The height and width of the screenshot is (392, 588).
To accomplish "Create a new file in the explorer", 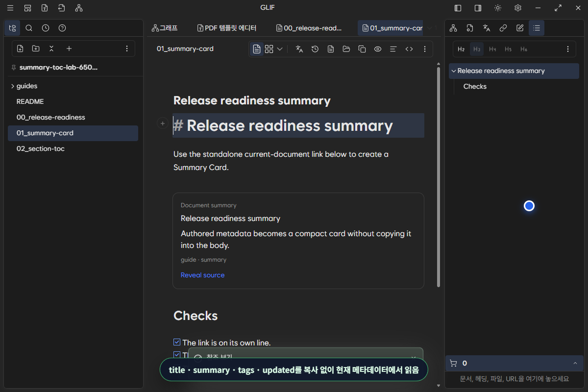I will [20, 49].
